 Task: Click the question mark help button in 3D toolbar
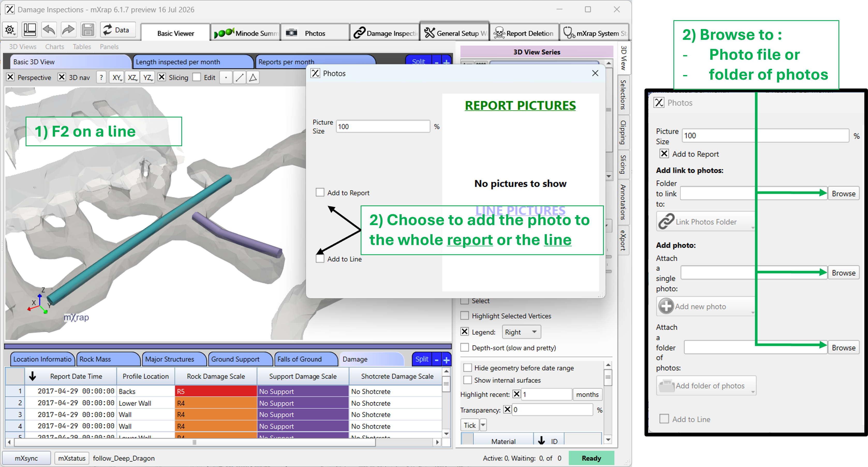101,78
